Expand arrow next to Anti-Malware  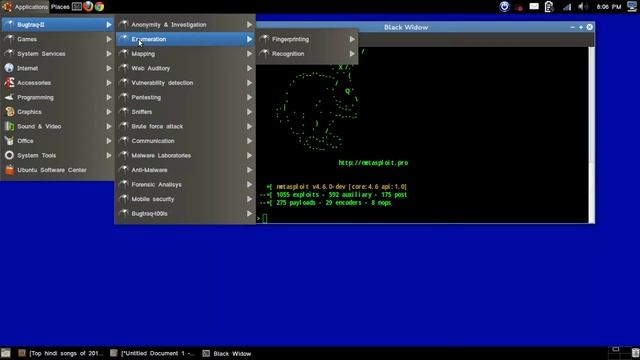coord(249,170)
